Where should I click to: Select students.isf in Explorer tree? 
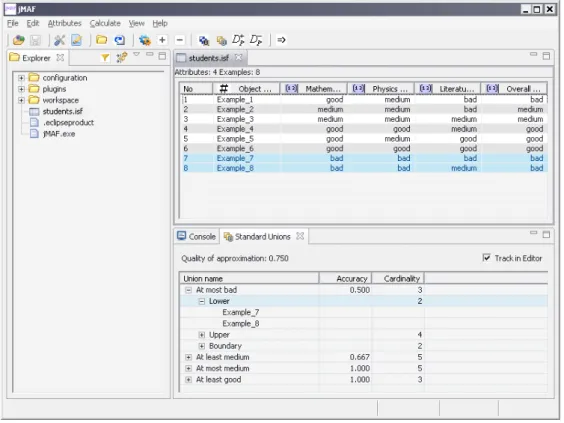coord(63,112)
